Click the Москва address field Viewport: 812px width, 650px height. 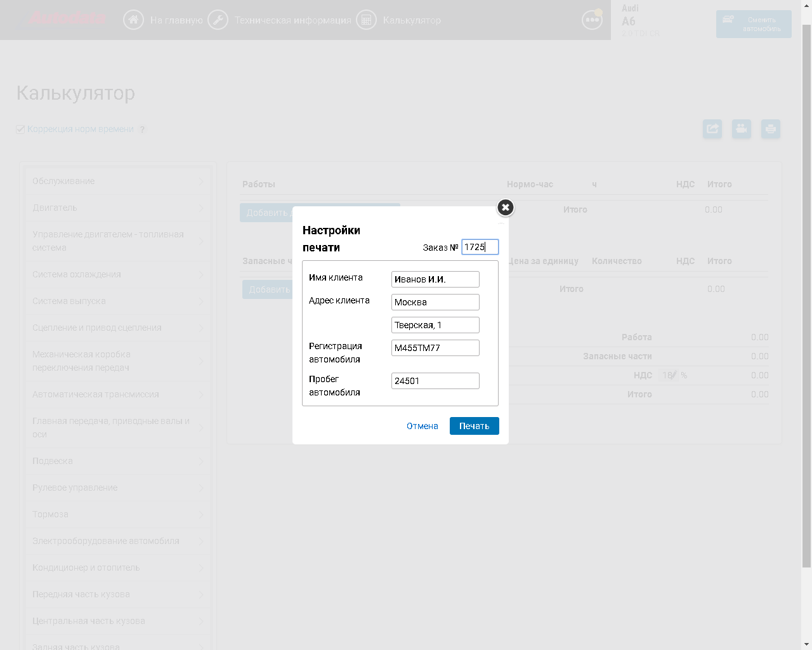point(435,302)
